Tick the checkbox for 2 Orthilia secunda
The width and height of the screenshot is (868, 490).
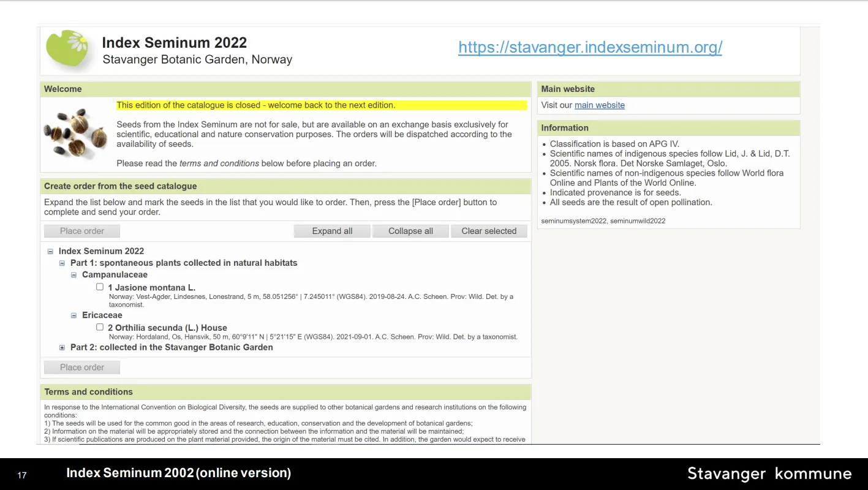[100, 327]
